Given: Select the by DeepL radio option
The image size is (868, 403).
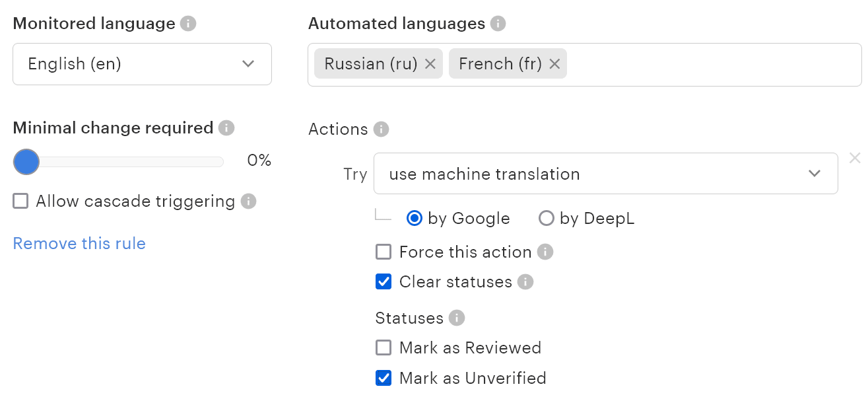Looking at the screenshot, I should [547, 218].
